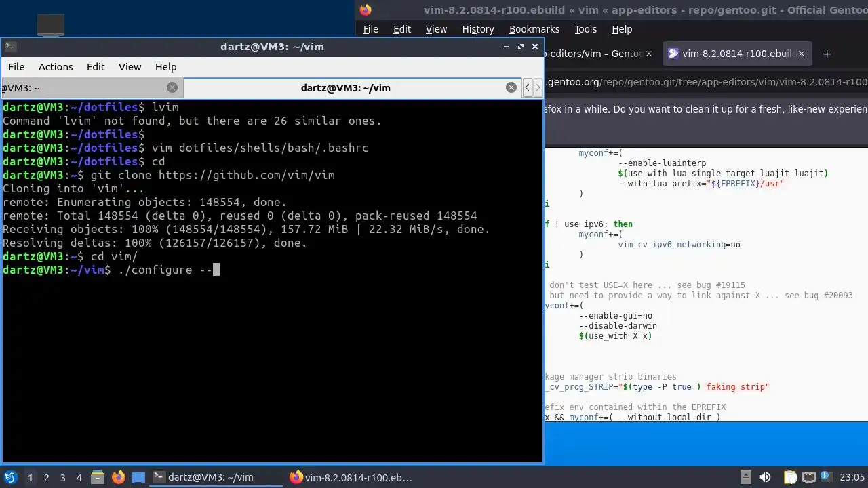Click 'vim dotfiles/shells/bash/.bashrc' in terminal
This screenshot has height=488, width=868.
(x=260, y=148)
